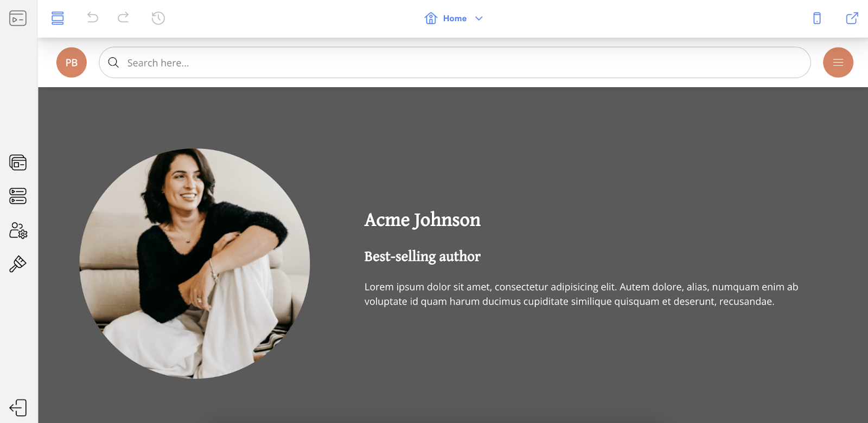Open the version history clock icon
Image resolution: width=868 pixels, height=423 pixels.
pos(158,18)
